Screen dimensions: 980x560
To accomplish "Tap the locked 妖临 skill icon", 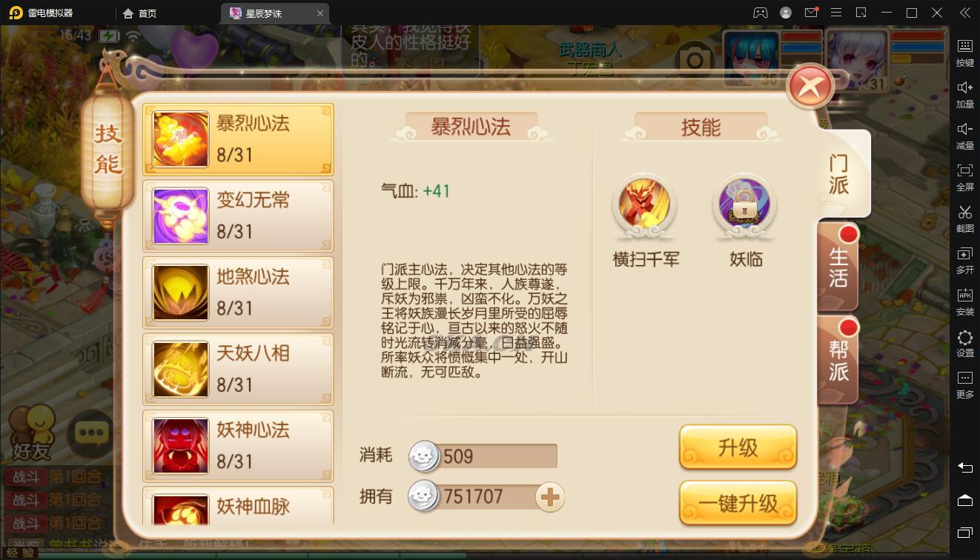I will tap(744, 204).
